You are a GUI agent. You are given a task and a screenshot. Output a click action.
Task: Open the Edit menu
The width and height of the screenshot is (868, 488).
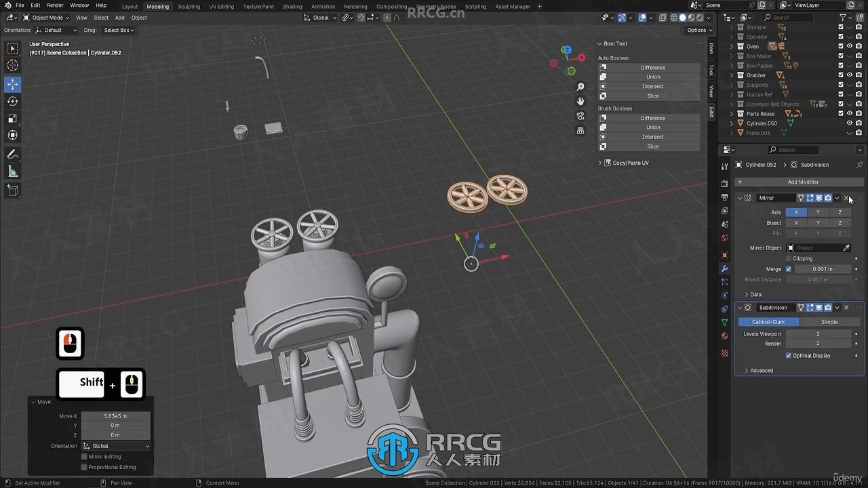coord(35,5)
